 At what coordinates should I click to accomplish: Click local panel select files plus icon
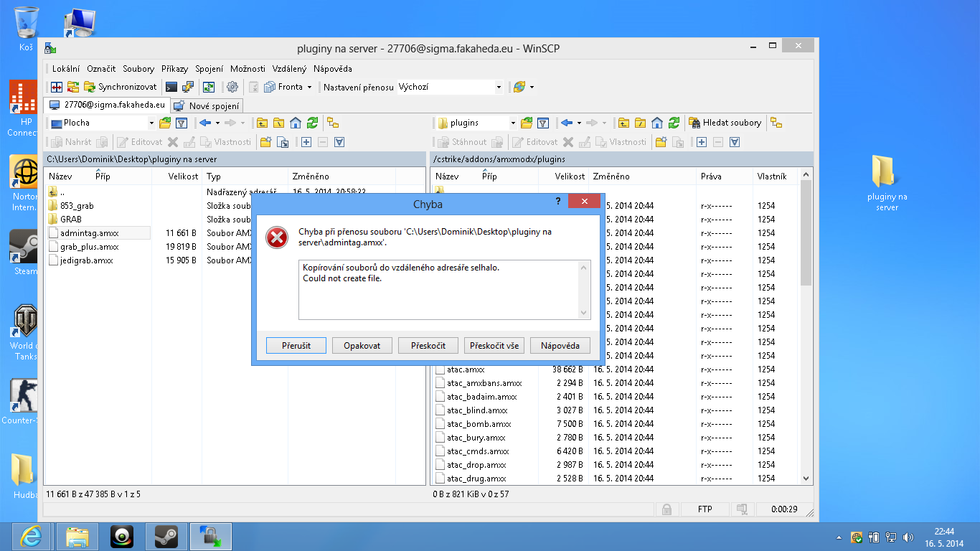306,142
